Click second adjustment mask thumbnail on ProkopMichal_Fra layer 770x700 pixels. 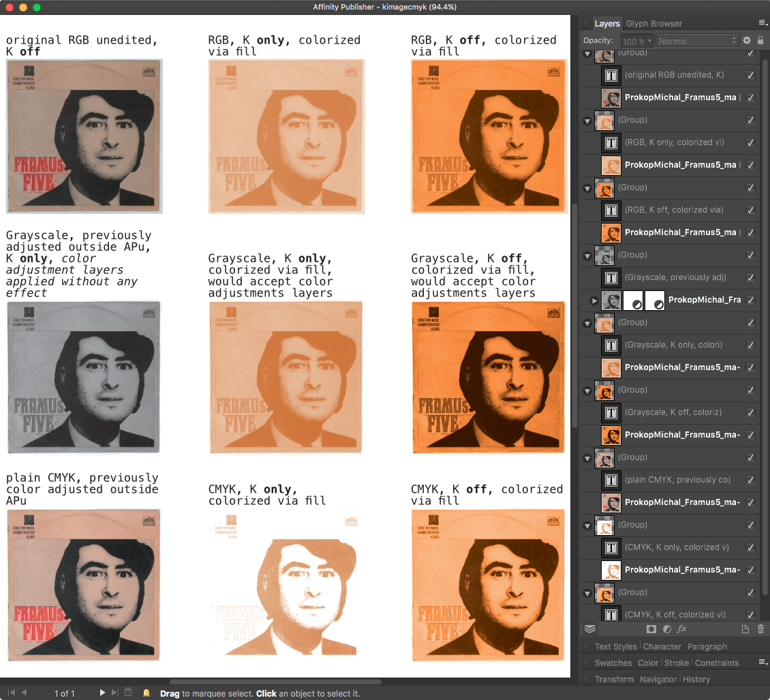655,300
